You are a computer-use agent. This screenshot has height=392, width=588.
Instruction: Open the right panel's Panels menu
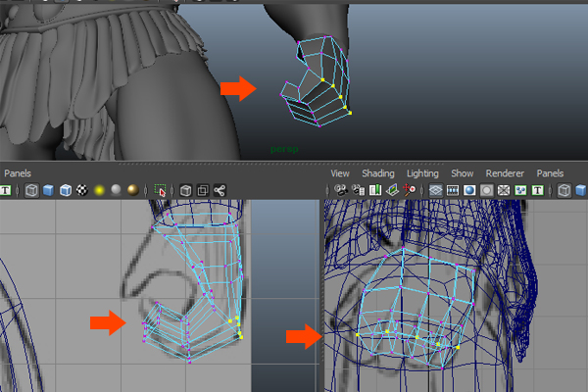550,173
